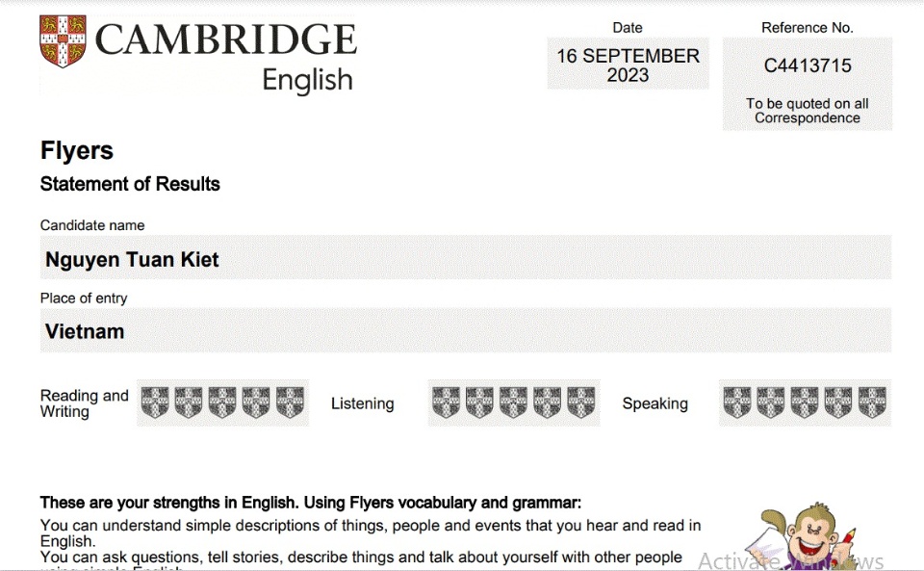The height and width of the screenshot is (571, 924).
Task: Click the Statement of Results subheading
Action: [x=130, y=184]
